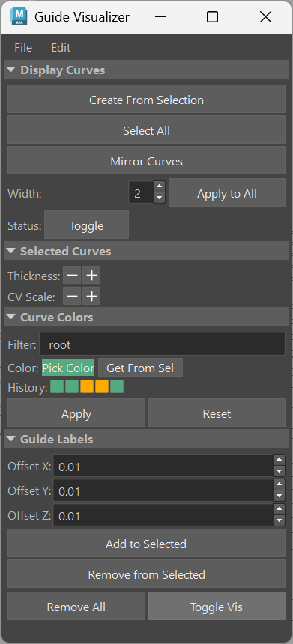
Task: Maximize the Guide Visualizer window
Action: pos(212,16)
